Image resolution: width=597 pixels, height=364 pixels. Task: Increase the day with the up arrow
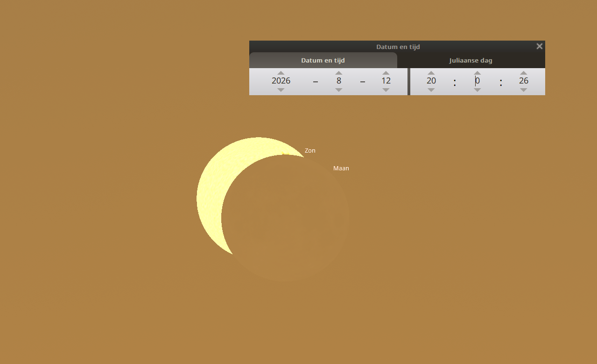pos(386,73)
